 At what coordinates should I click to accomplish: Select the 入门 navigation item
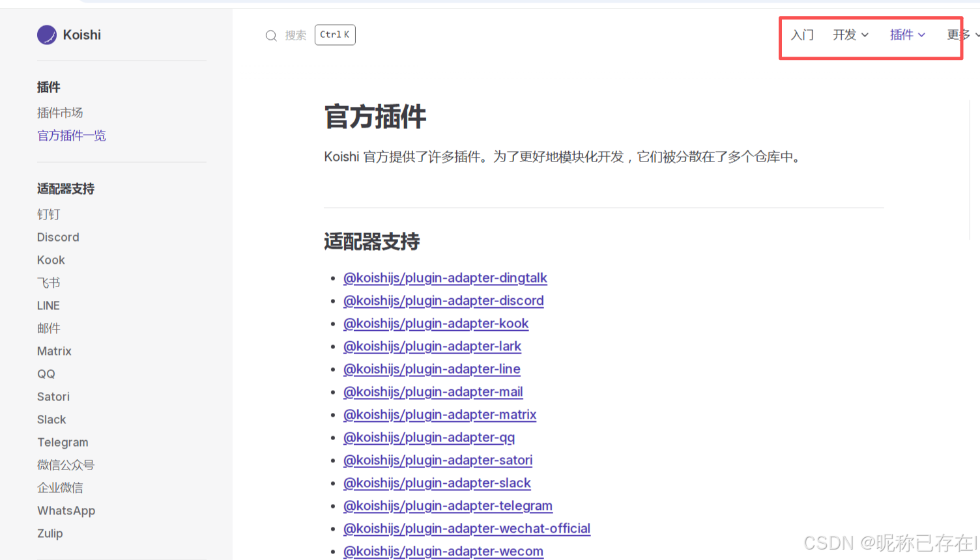tap(801, 35)
